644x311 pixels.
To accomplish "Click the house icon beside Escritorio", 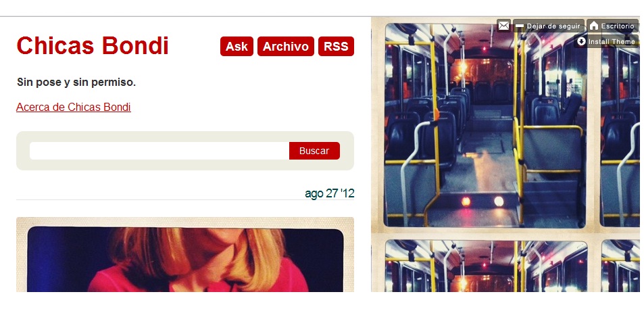I will tap(593, 26).
